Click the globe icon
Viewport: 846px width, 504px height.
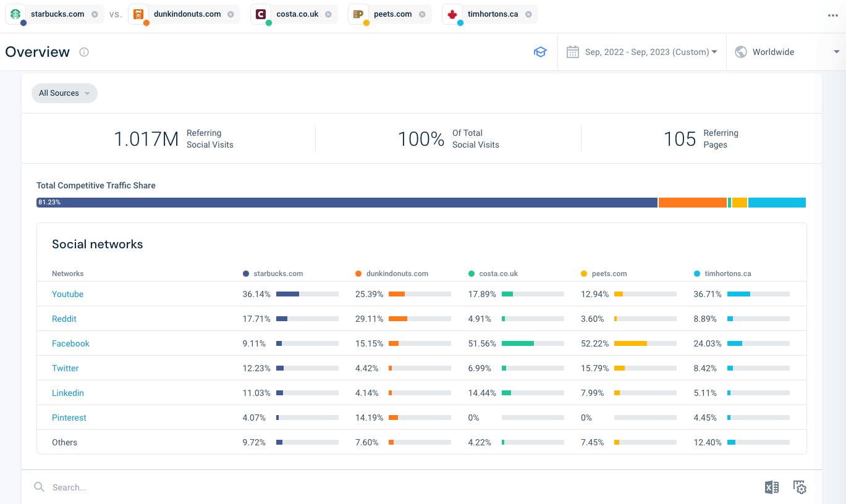pos(741,52)
